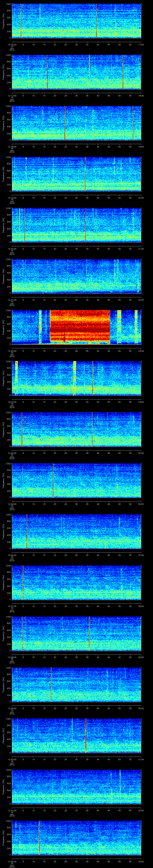Viewport: 153px width, 868px height.
Task: Click the 17:00 end time label
Action: click(x=141, y=44)
